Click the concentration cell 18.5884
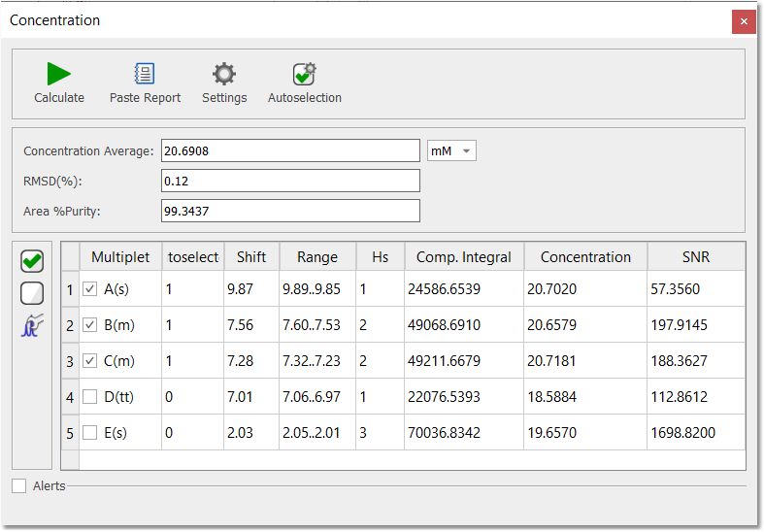 point(585,397)
